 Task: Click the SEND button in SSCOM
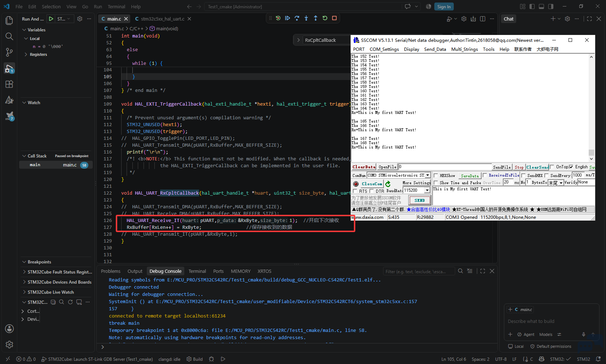pos(420,200)
